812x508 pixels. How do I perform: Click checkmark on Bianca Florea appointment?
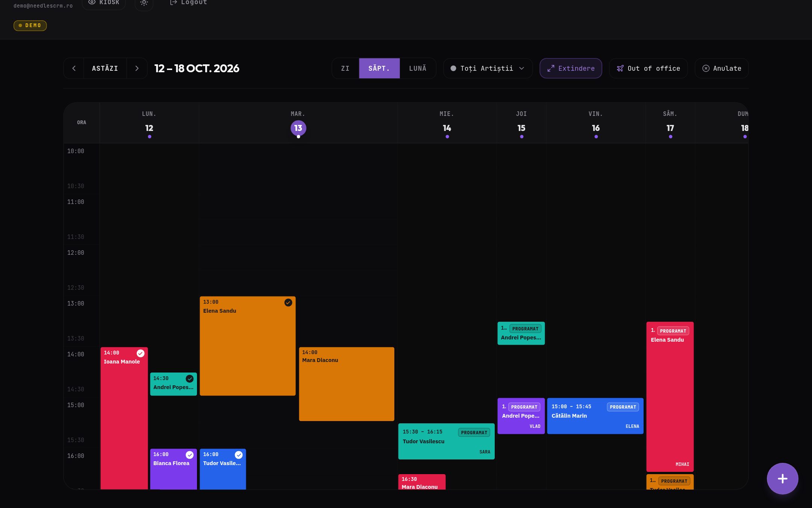189,455
